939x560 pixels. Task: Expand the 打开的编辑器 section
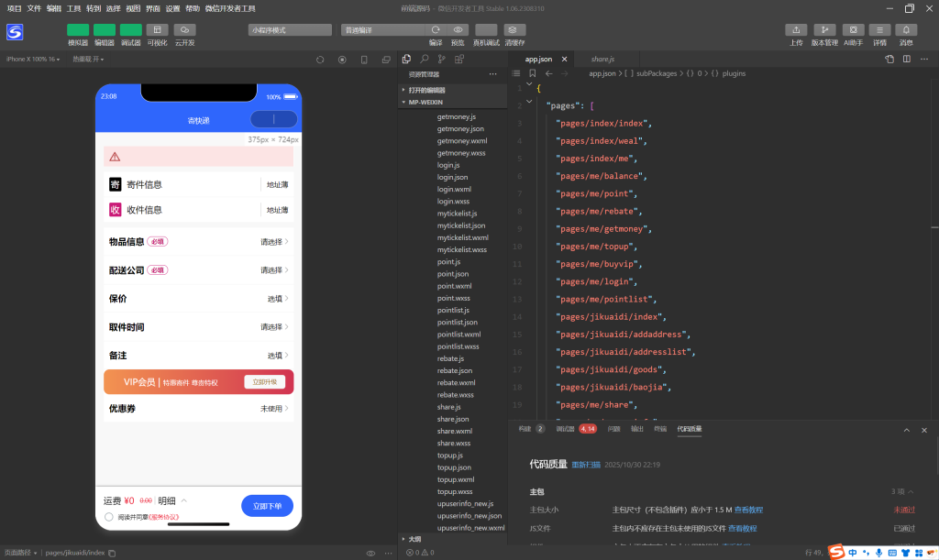pos(426,90)
